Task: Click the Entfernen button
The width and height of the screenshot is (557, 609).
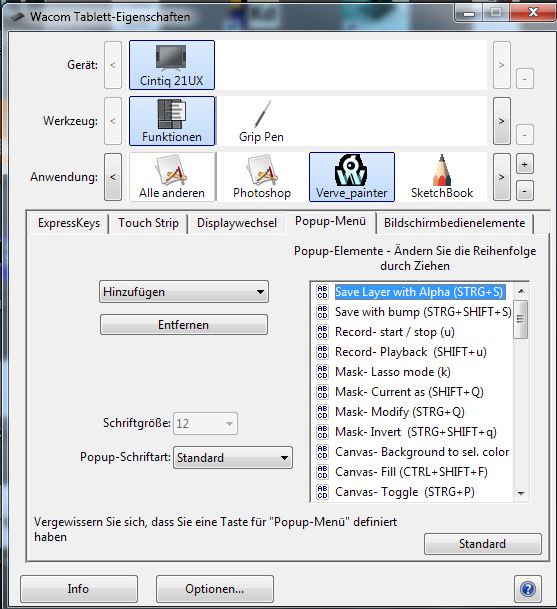Action: [x=184, y=325]
